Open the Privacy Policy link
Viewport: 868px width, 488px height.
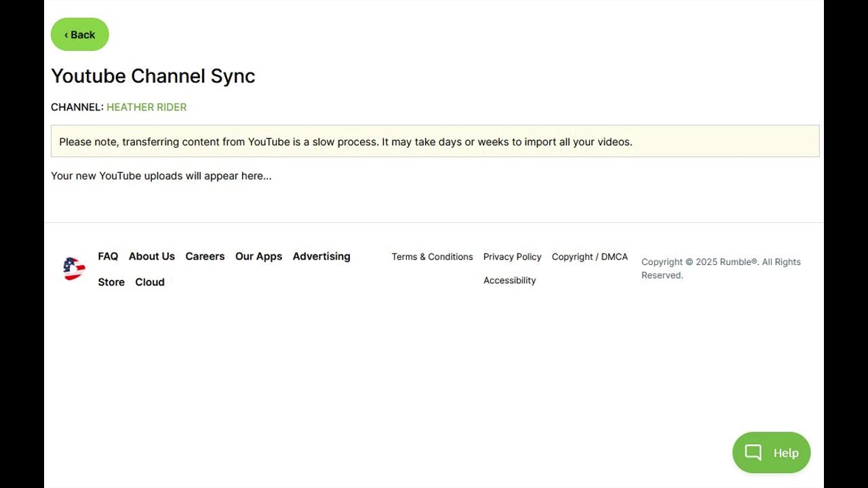pyautogui.click(x=512, y=257)
